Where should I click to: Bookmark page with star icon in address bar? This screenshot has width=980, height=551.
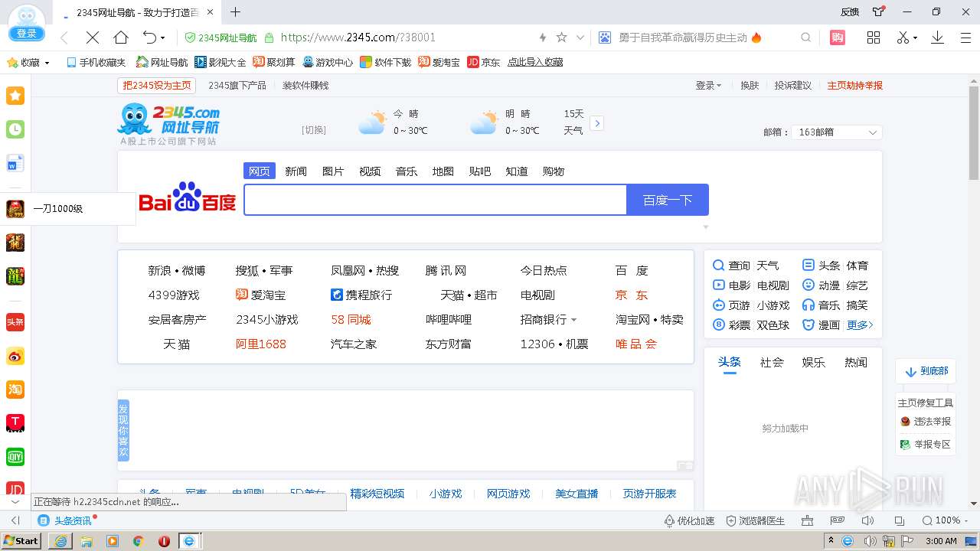(561, 37)
